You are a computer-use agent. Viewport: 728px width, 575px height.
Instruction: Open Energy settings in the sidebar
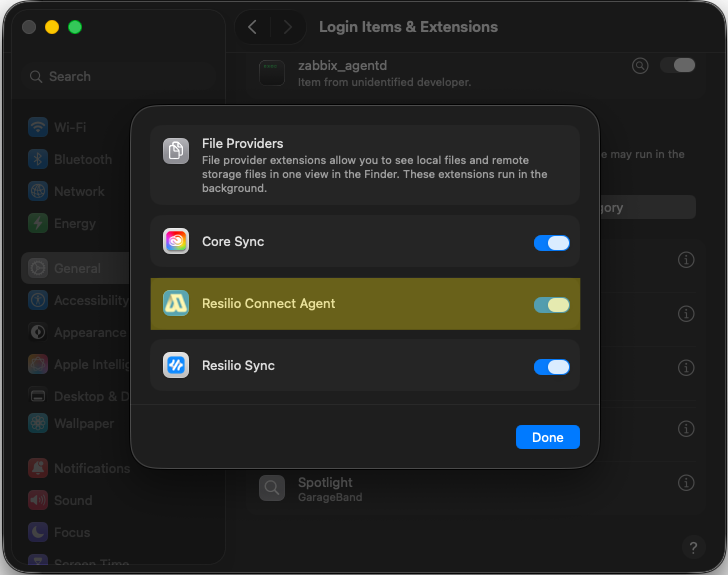pyautogui.click(x=74, y=223)
